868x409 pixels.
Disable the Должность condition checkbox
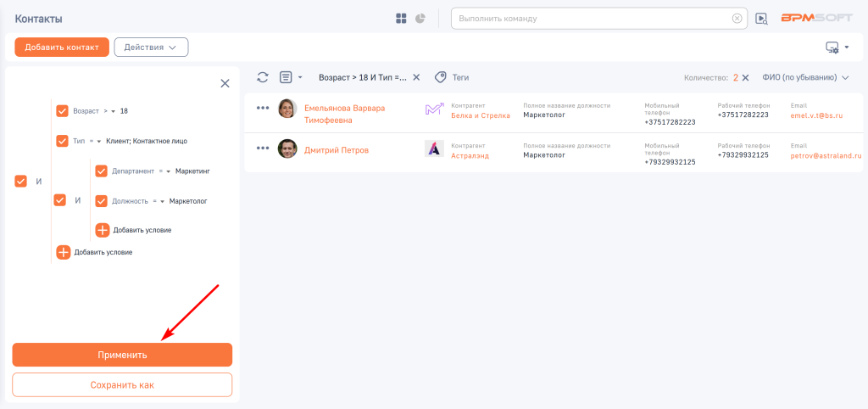point(102,201)
